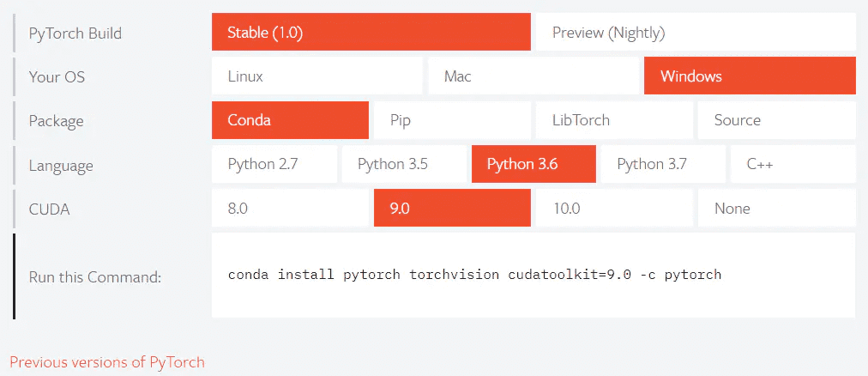Image resolution: width=868 pixels, height=376 pixels.
Task: Select the Windows OS option
Action: pyautogui.click(x=750, y=76)
